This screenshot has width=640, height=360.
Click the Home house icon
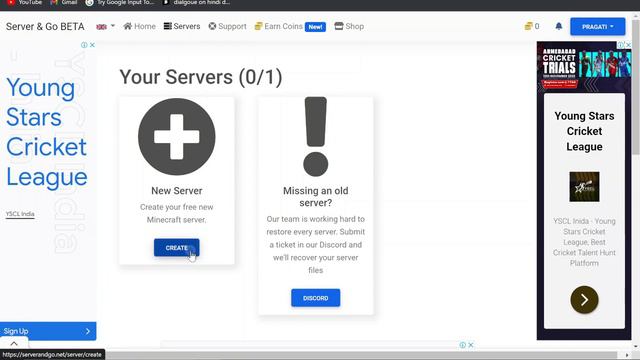128,26
